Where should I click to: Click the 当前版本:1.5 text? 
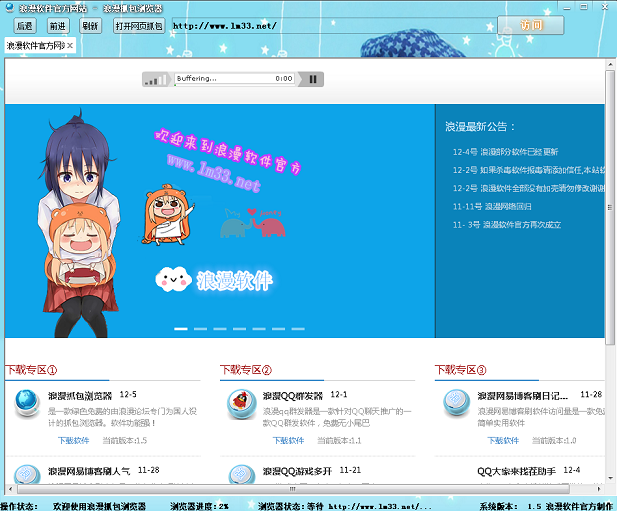(x=125, y=441)
